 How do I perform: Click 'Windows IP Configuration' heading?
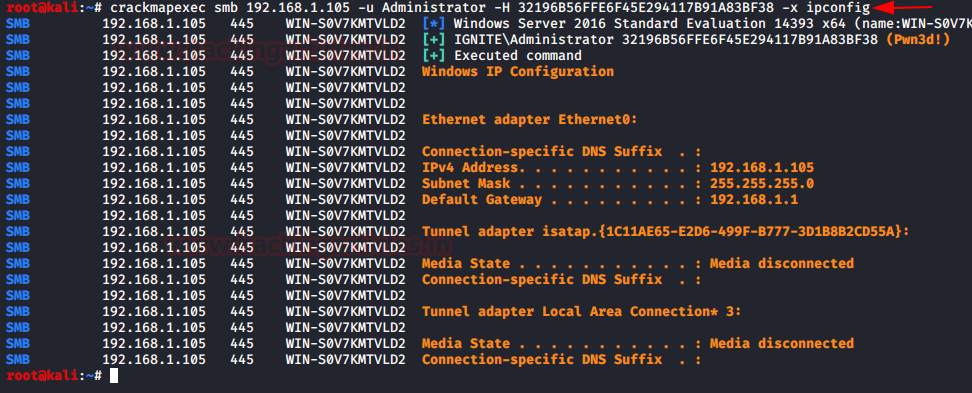click(x=518, y=71)
